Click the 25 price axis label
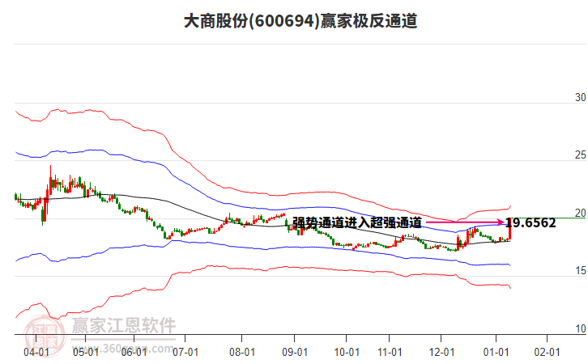Screen dimensions: 588x364 [581, 155]
